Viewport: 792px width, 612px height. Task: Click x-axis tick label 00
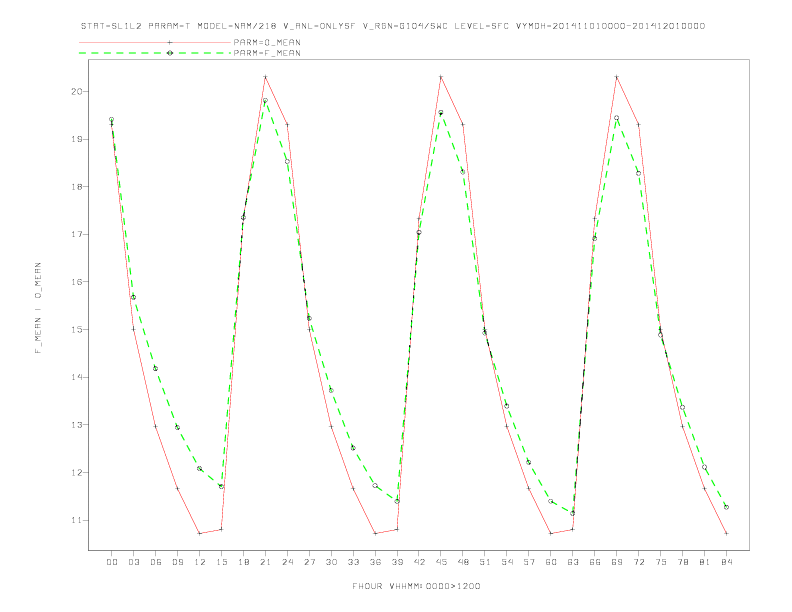[112, 562]
